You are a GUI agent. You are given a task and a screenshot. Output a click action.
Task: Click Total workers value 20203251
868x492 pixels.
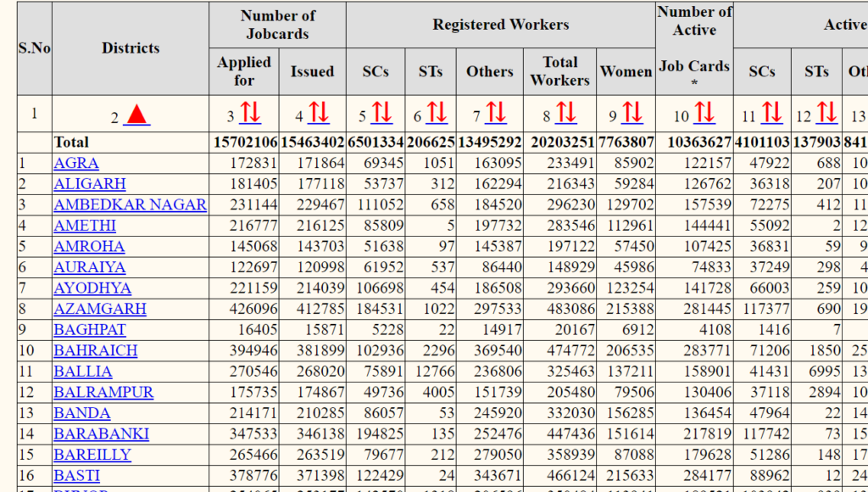(563, 143)
